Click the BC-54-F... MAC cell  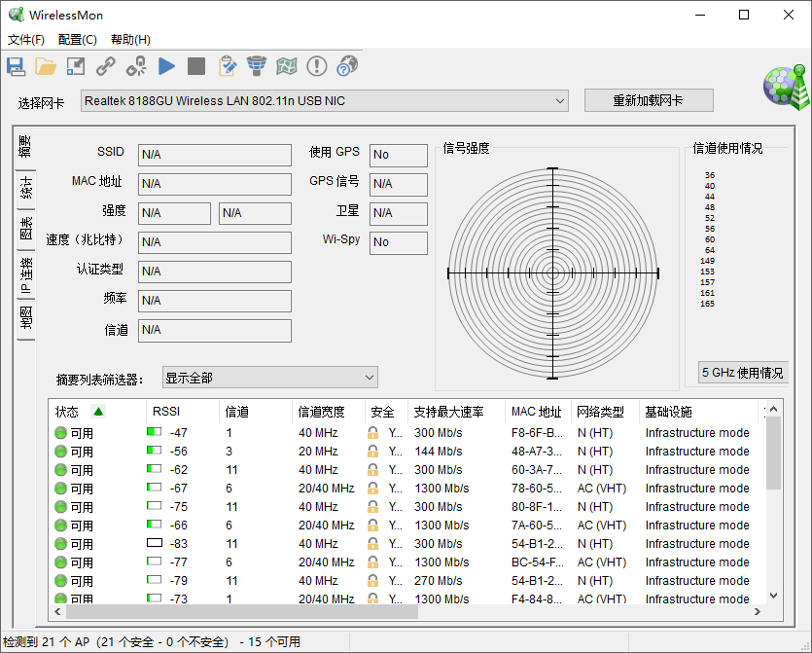click(537, 562)
